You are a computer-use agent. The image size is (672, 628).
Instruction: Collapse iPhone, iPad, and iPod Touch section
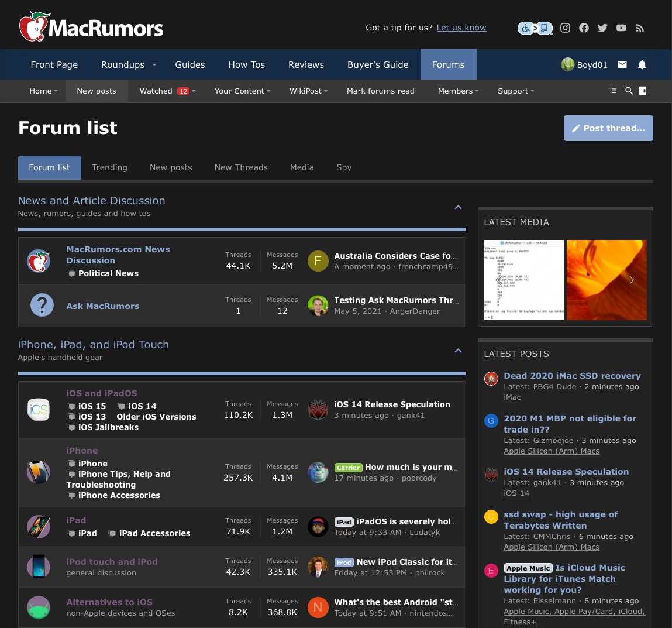tap(458, 351)
